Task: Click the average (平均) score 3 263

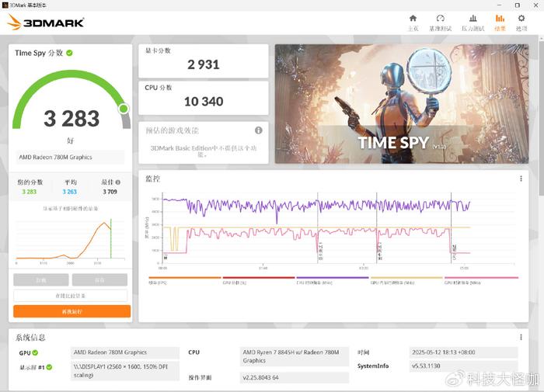Action: click(x=70, y=192)
